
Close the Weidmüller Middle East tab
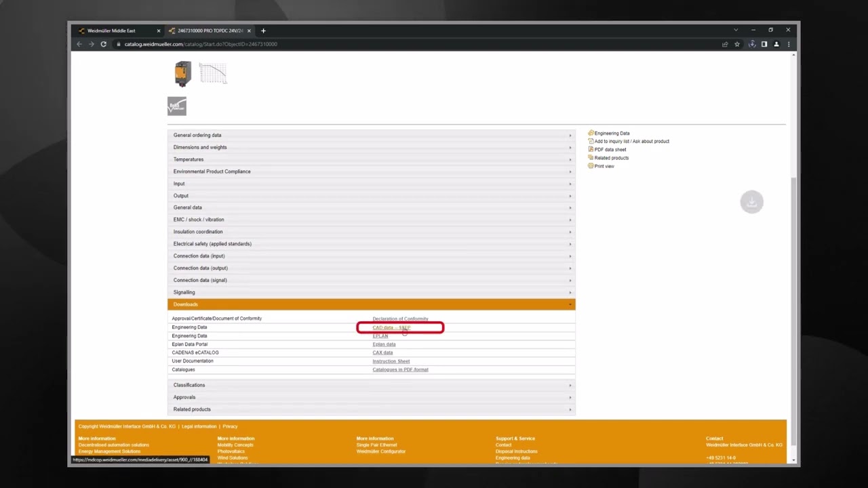[159, 30]
